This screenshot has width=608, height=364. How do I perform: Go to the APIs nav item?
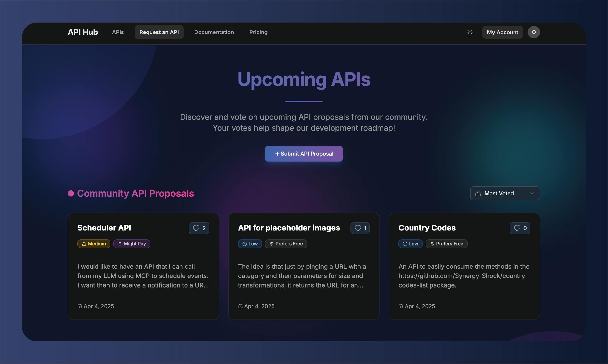(118, 32)
